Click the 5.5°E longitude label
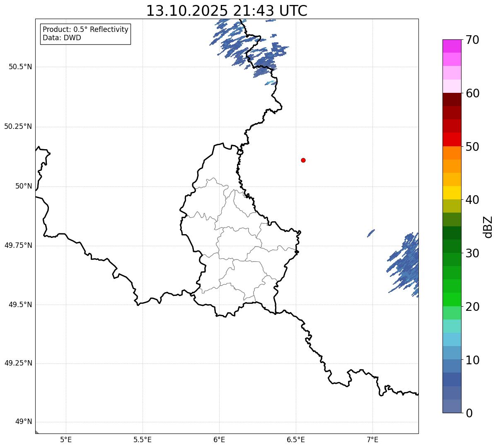The width and height of the screenshot is (498, 448). (143, 439)
